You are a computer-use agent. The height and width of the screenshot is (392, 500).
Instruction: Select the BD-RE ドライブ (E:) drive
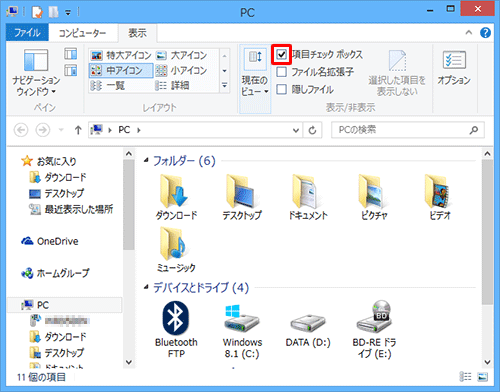[374, 329]
